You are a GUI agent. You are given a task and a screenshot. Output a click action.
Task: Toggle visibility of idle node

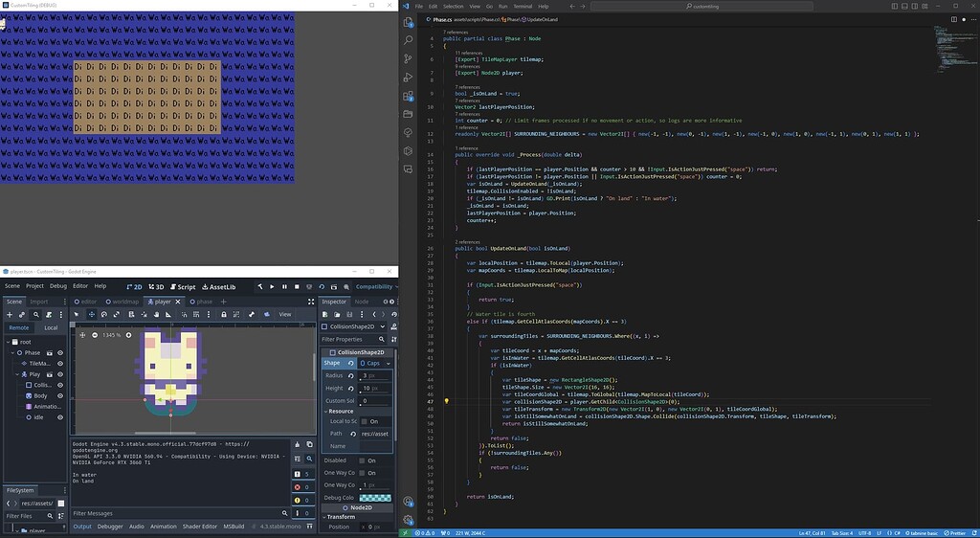[x=60, y=416]
